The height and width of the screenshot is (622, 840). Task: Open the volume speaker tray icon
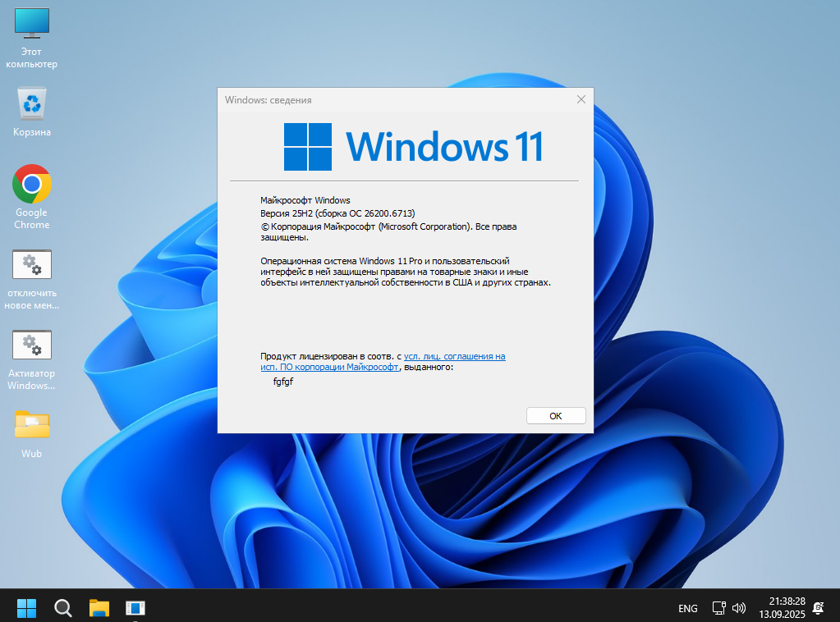tap(739, 608)
